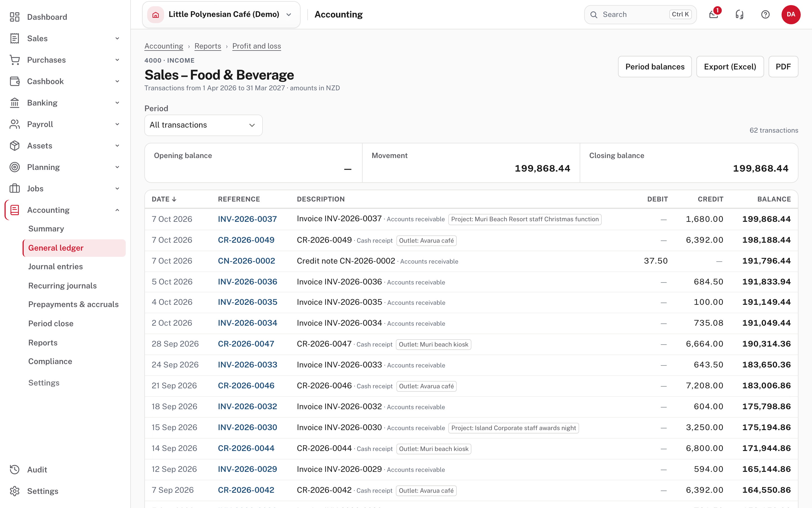Click the Audit history clock icon

pos(14,470)
